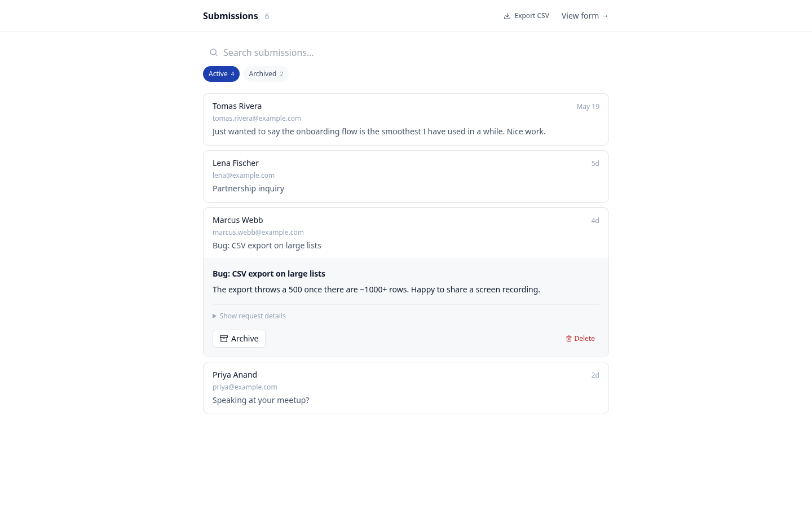Export submissions as CSV
This screenshot has width=812, height=508.
tap(526, 16)
